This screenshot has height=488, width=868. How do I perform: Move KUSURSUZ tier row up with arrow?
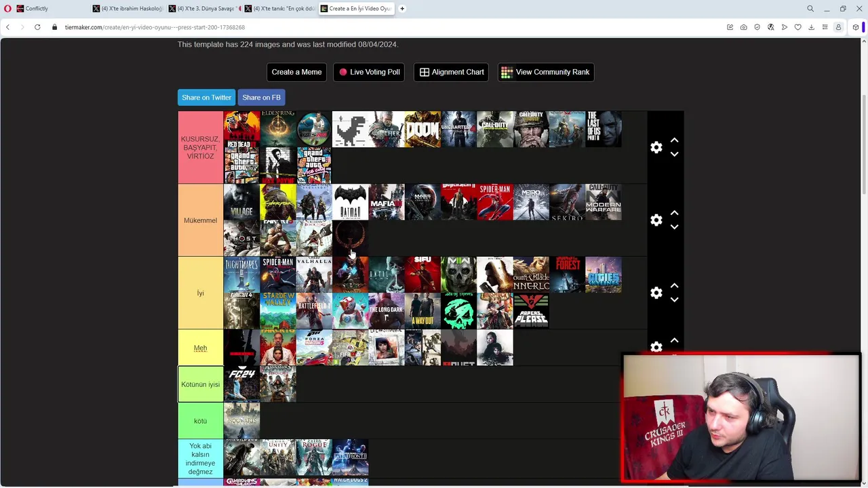674,140
